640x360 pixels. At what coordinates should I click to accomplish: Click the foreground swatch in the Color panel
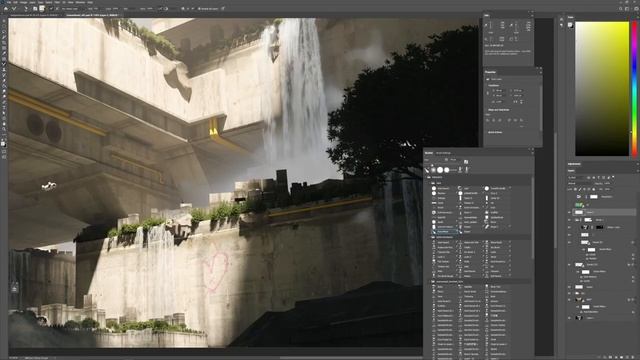click(570, 25)
